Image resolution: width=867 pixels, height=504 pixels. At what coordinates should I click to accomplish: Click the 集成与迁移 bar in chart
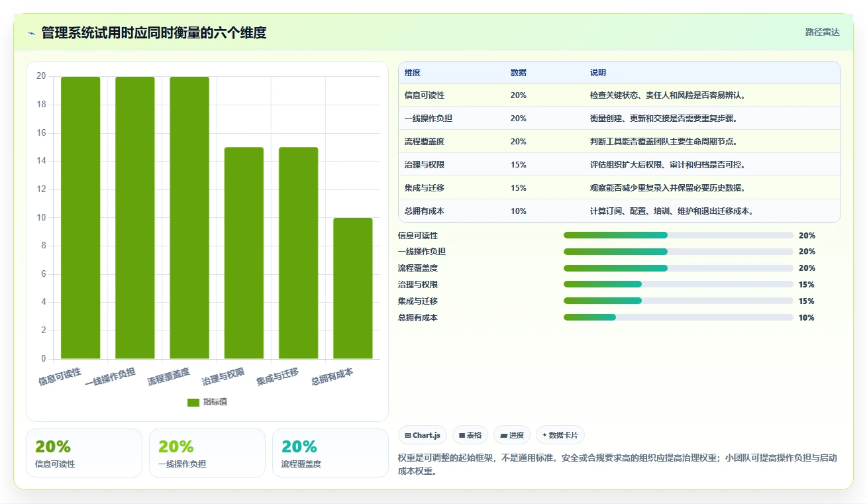299,253
